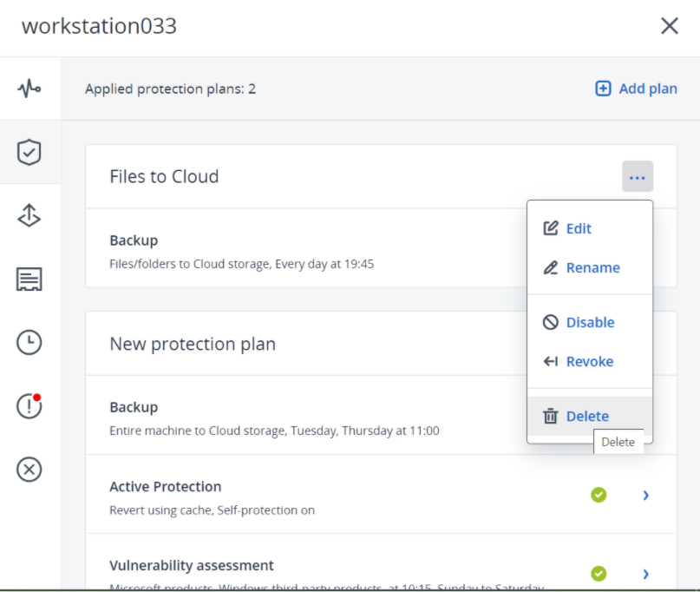Viewport: 700px width, 592px height.
Task: Click the Edit pencil-square icon
Action: coord(551,228)
